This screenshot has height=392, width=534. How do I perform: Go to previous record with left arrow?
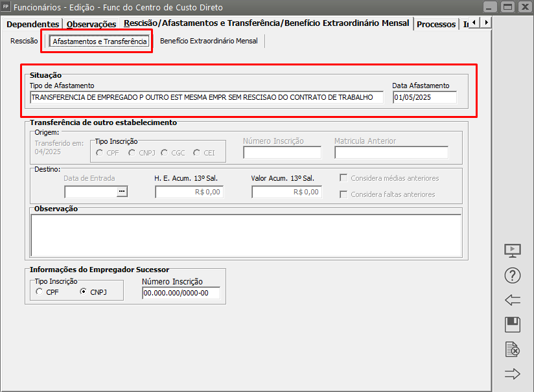tap(512, 300)
